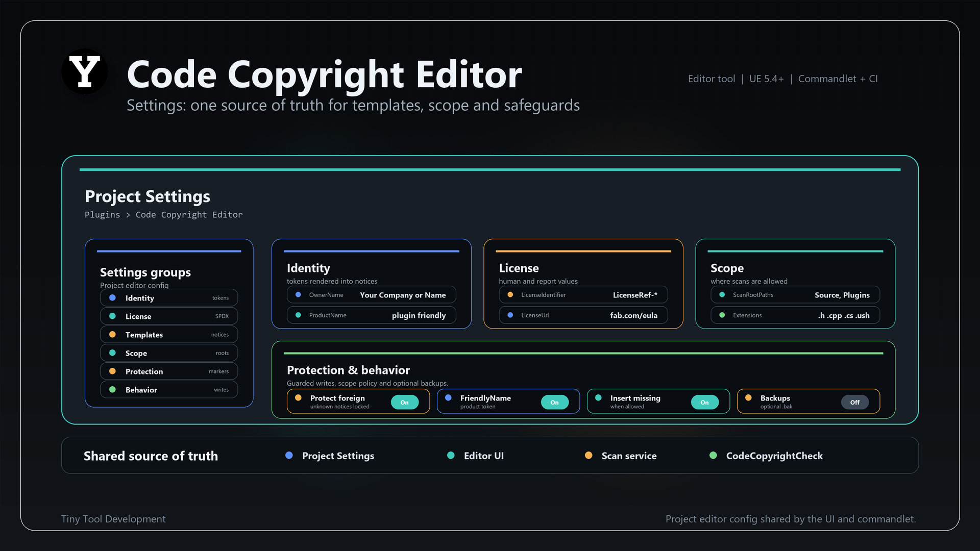
Task: Click the Shared source of truth label
Action: coord(151,456)
